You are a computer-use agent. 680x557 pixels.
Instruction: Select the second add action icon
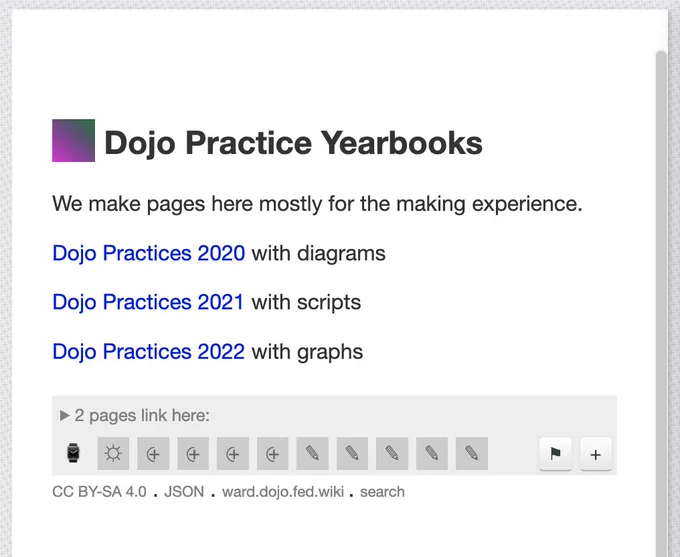tap(193, 454)
